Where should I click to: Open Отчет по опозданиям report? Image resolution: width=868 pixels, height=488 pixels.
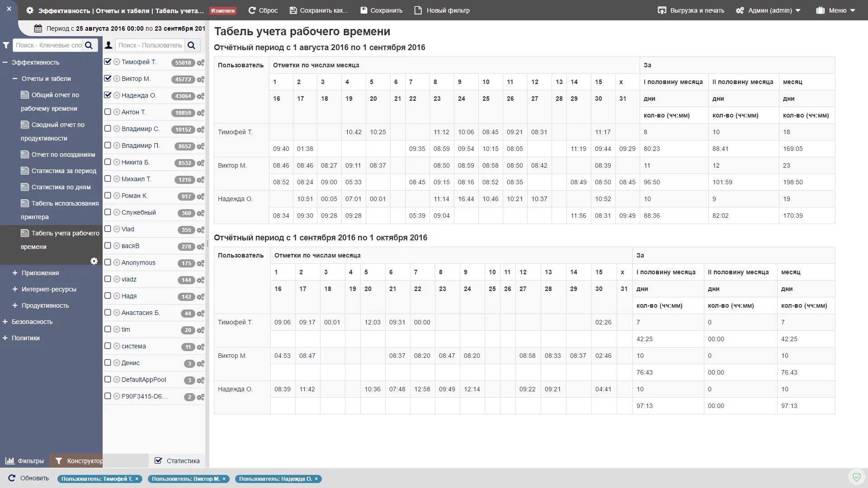tap(63, 155)
